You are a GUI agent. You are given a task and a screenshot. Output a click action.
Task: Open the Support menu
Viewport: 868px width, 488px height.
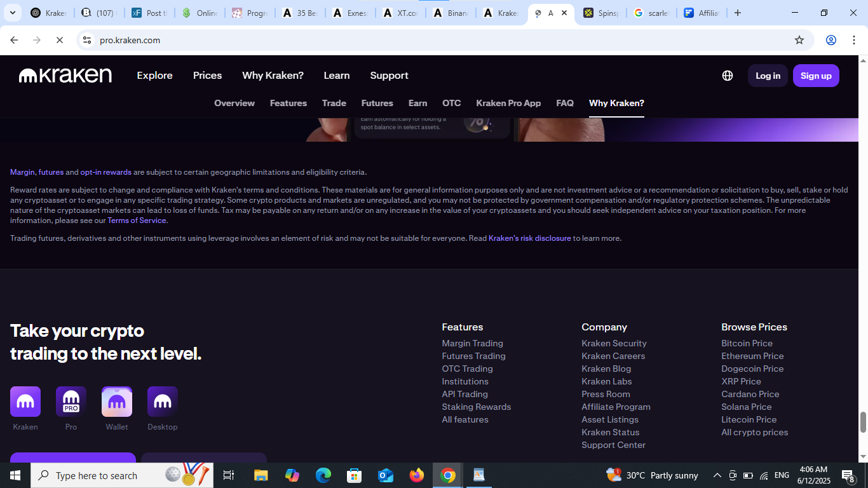(x=390, y=76)
